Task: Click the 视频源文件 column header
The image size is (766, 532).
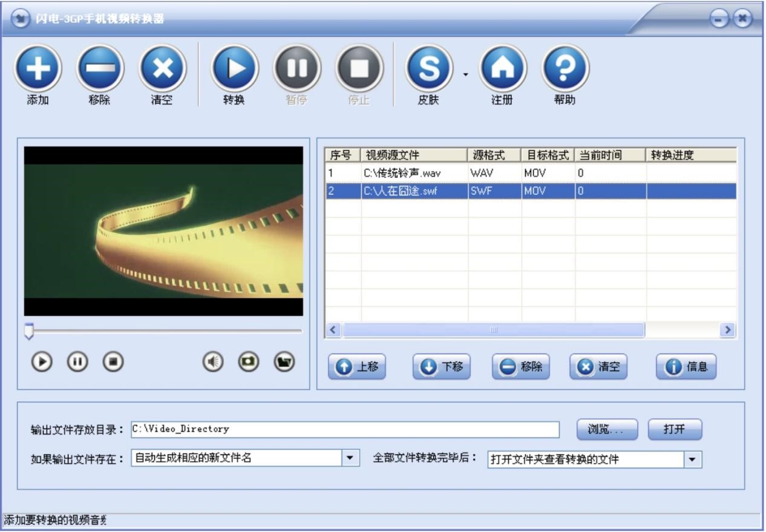Action: tap(414, 155)
